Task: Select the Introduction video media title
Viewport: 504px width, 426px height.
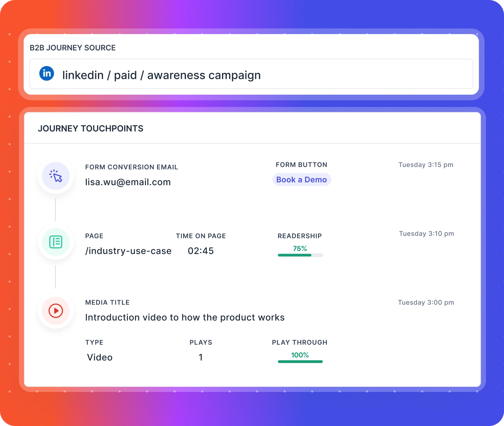Action: point(185,317)
